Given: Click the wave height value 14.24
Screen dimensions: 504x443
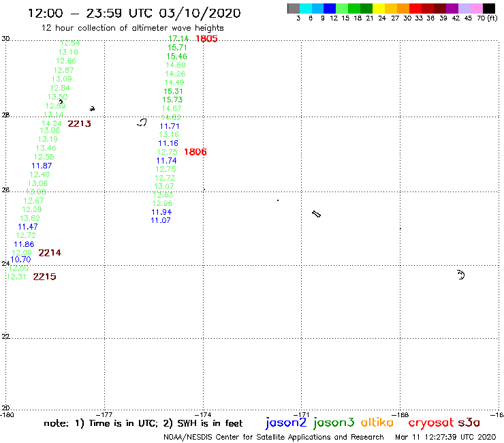Looking at the screenshot, I should [x=52, y=124].
